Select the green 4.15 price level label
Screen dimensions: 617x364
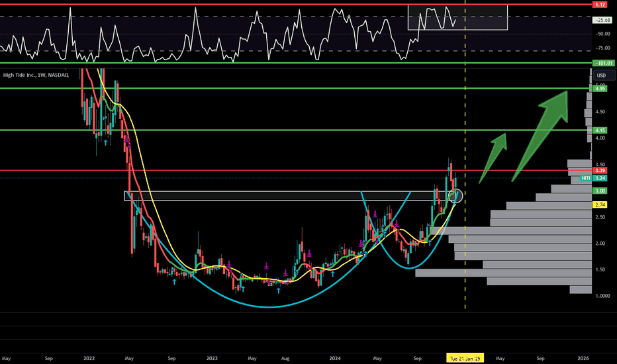tap(600, 130)
